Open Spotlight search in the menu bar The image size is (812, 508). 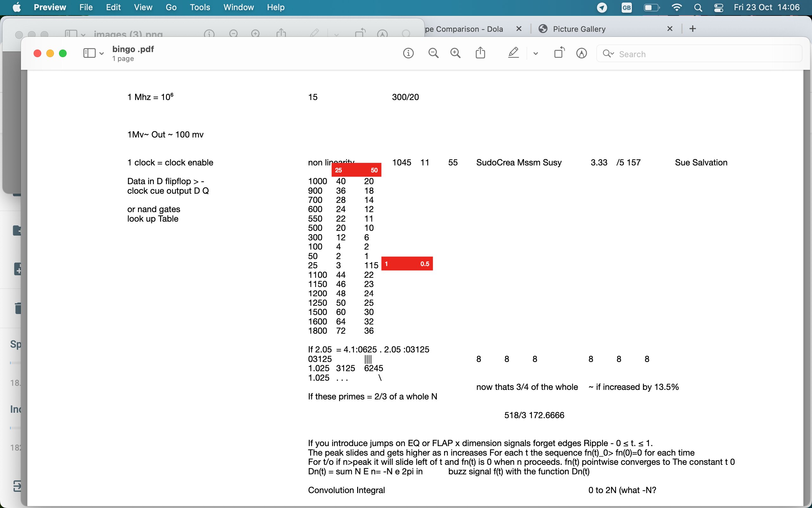(x=698, y=7)
